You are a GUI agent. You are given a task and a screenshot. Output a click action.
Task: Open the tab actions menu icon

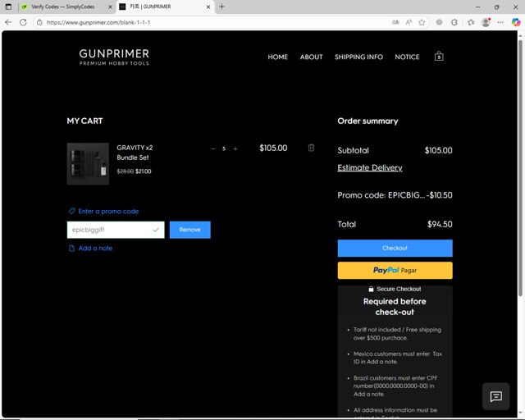click(8, 7)
